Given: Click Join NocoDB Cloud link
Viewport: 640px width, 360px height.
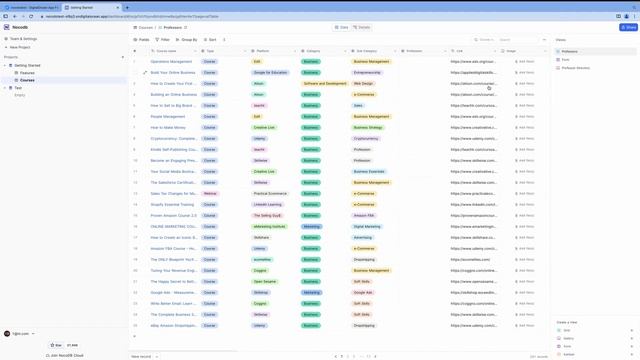Looking at the screenshot, I should pyautogui.click(x=64, y=356).
